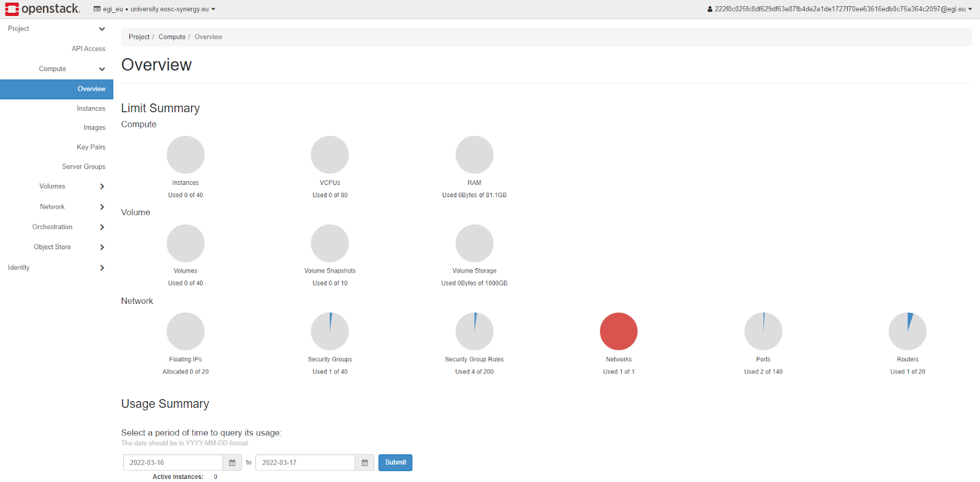Click the "Used 2 of 140" Ports text

pos(763,372)
